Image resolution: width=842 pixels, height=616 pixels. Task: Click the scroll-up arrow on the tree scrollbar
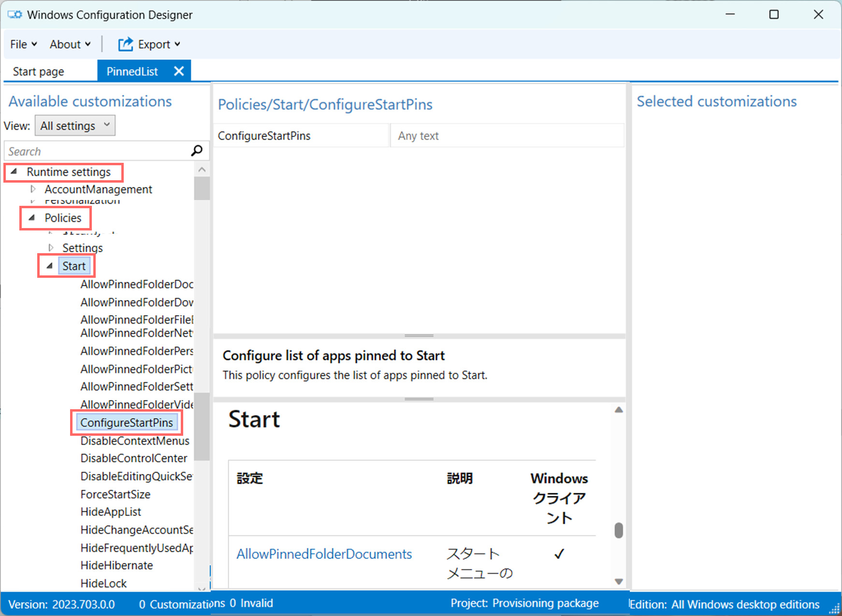[x=202, y=170]
